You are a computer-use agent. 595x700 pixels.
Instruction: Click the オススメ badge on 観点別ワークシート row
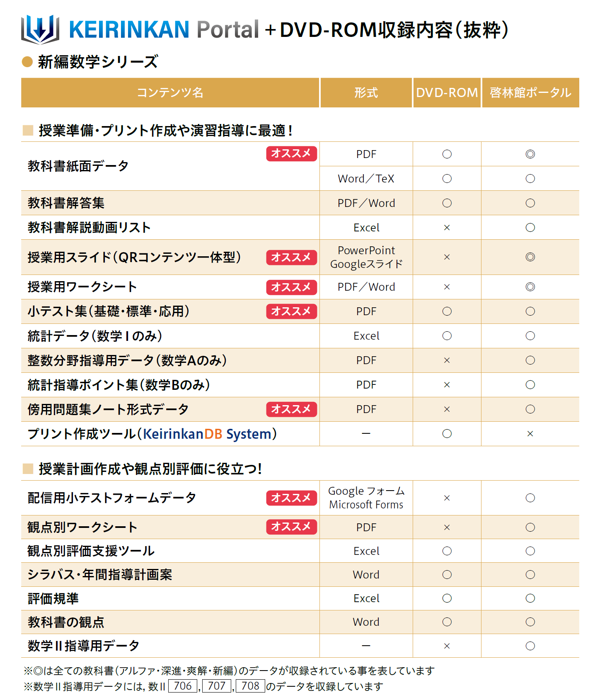291,527
